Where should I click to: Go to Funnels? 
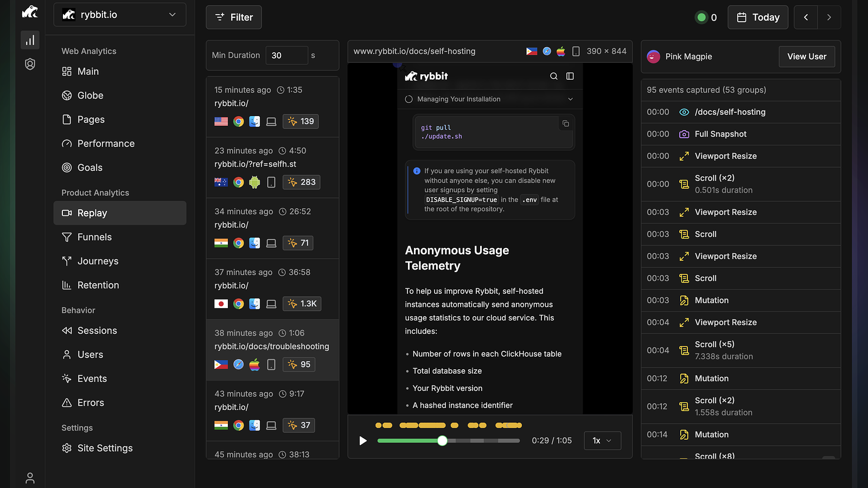tap(120, 237)
